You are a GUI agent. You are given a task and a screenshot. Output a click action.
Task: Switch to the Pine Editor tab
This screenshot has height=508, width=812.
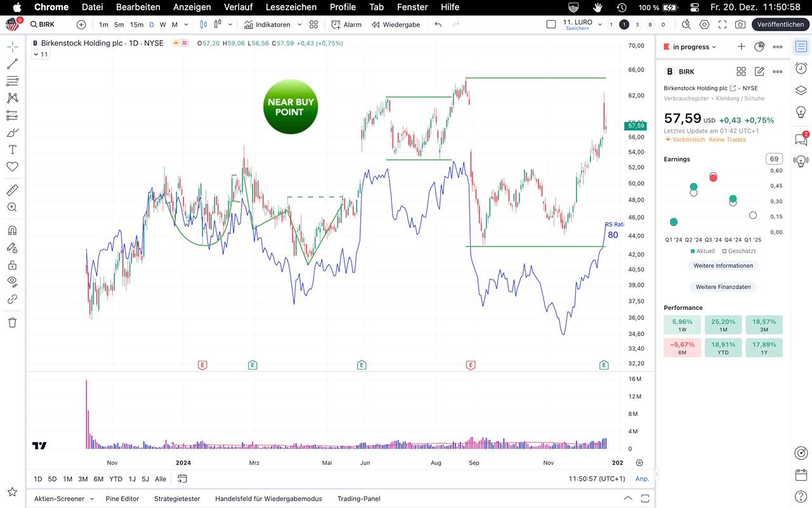coord(122,498)
